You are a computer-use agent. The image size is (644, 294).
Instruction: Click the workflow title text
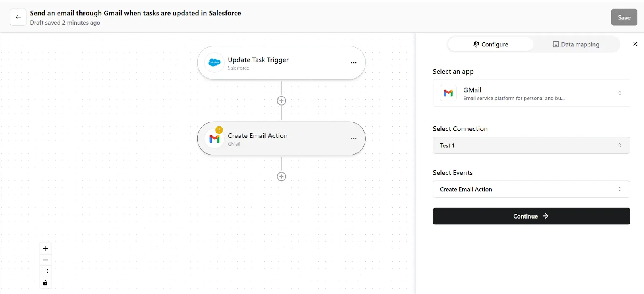click(x=135, y=13)
